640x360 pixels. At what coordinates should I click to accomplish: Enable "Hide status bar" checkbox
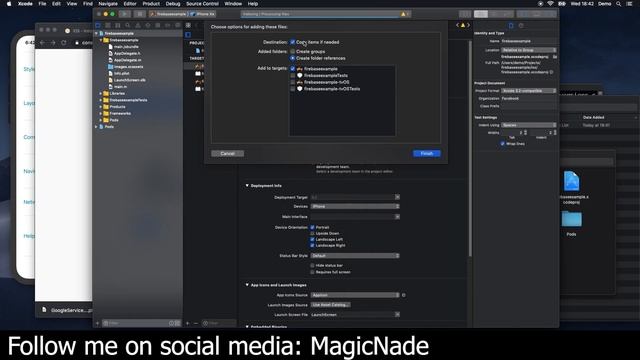click(312, 266)
